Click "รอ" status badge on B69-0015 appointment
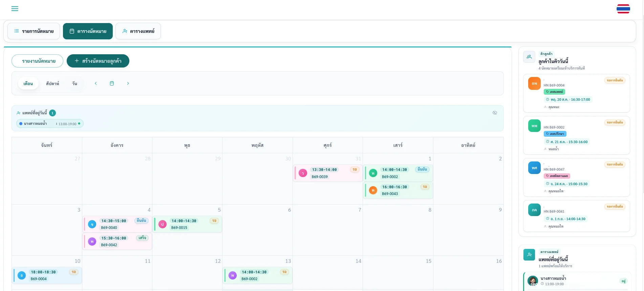 (x=214, y=221)
